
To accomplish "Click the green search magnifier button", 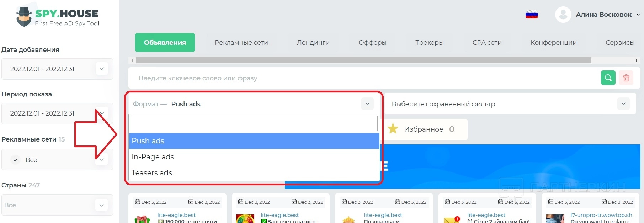I will tap(608, 78).
